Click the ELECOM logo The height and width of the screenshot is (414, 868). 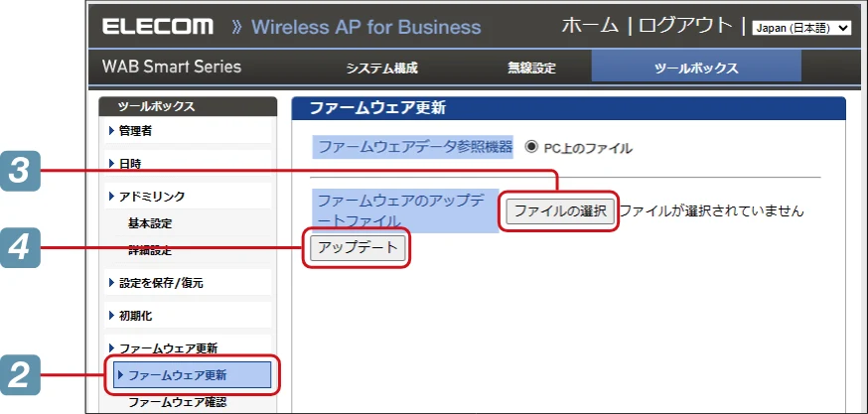[158, 27]
